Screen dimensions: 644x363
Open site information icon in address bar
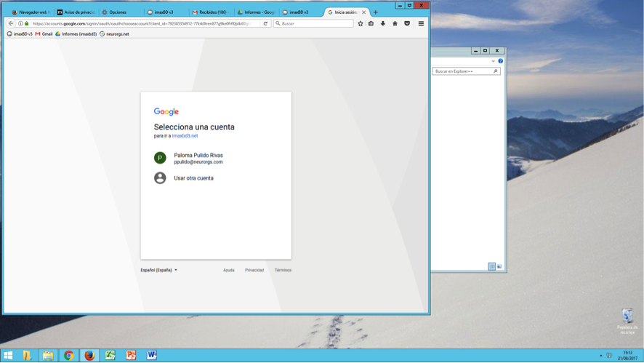pyautogui.click(x=20, y=23)
